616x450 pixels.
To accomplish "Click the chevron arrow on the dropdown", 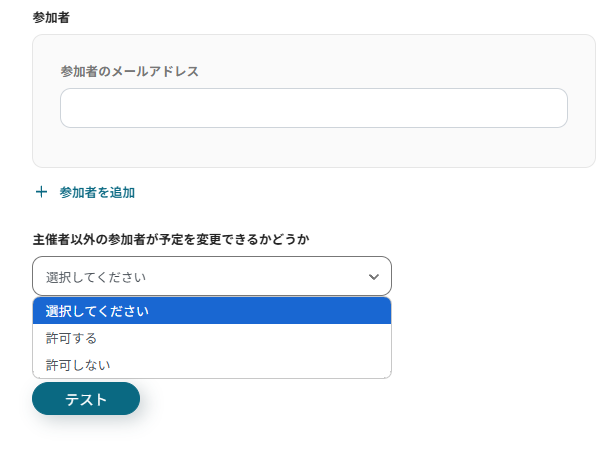I will pos(374,276).
